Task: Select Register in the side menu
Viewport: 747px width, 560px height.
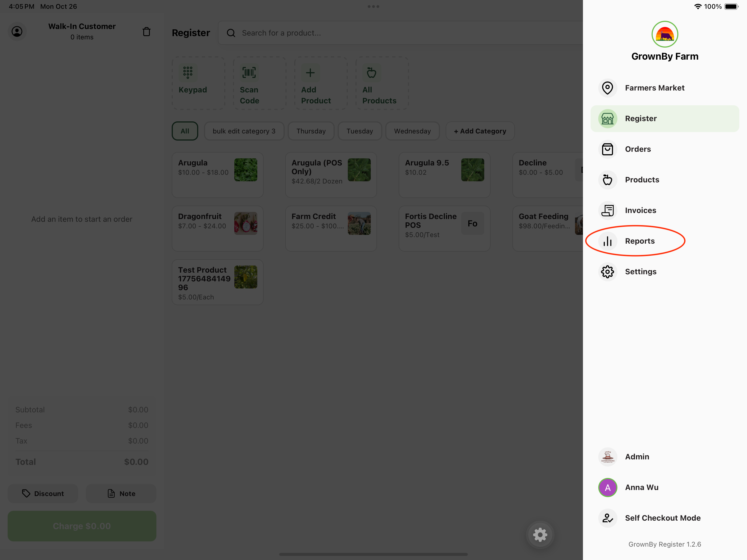Action: click(x=665, y=119)
